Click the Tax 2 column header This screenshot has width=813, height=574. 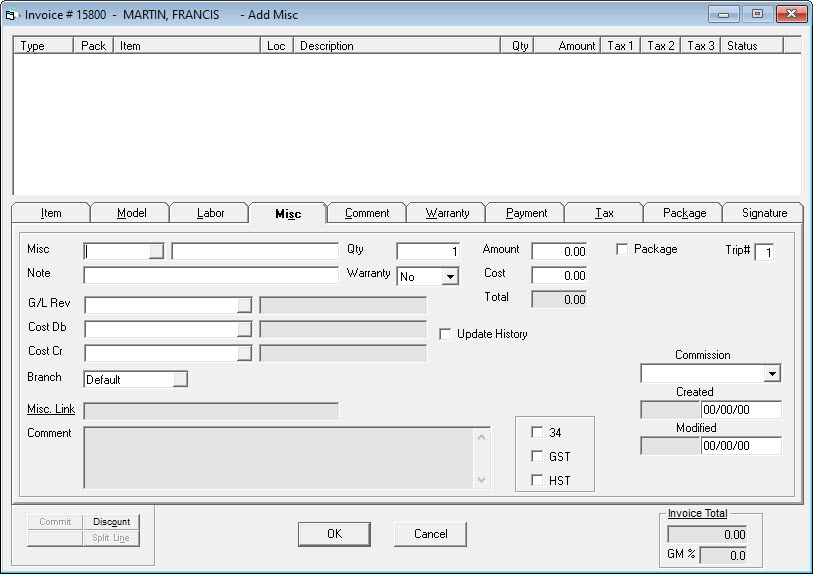point(661,46)
